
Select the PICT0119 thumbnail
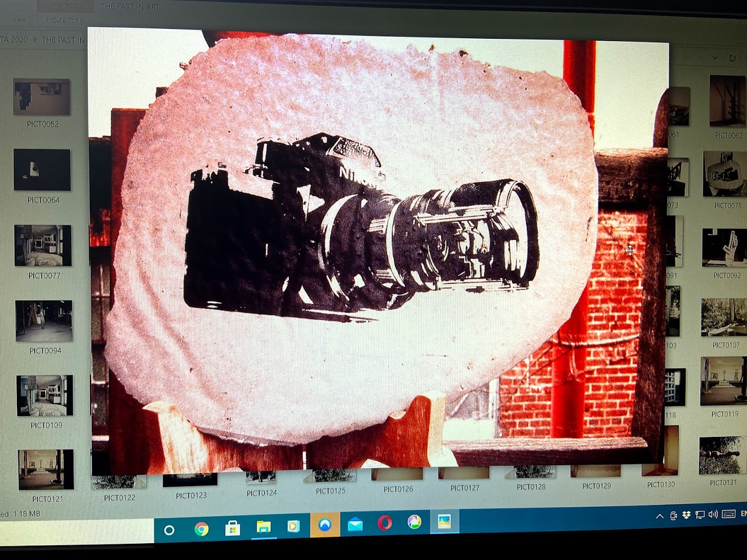(723, 381)
